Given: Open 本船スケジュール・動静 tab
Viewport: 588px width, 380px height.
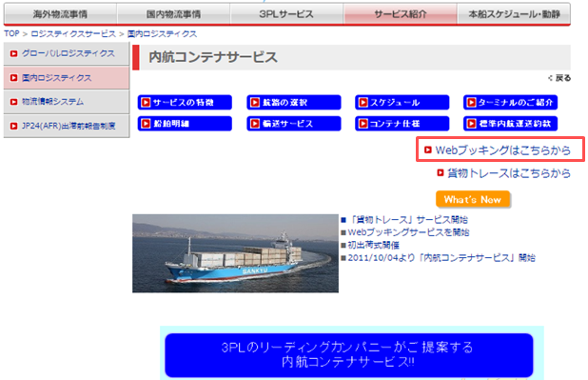Looking at the screenshot, I should click(x=514, y=14).
